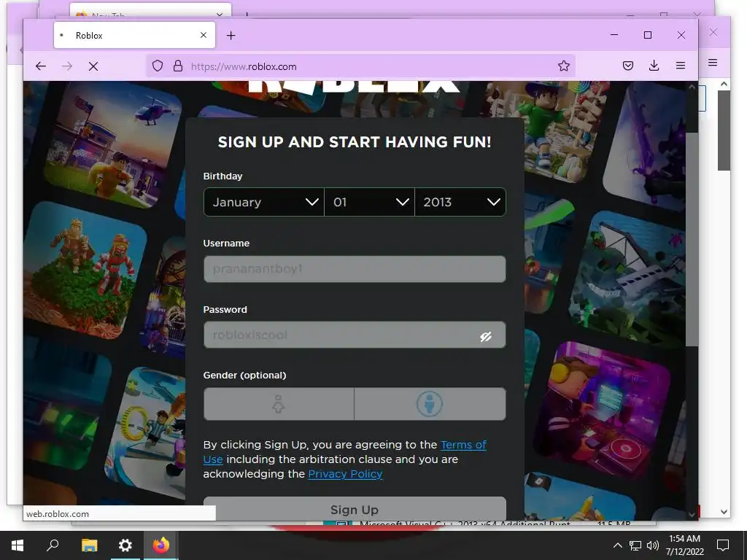Open the Windows notification center

pyautogui.click(x=723, y=545)
